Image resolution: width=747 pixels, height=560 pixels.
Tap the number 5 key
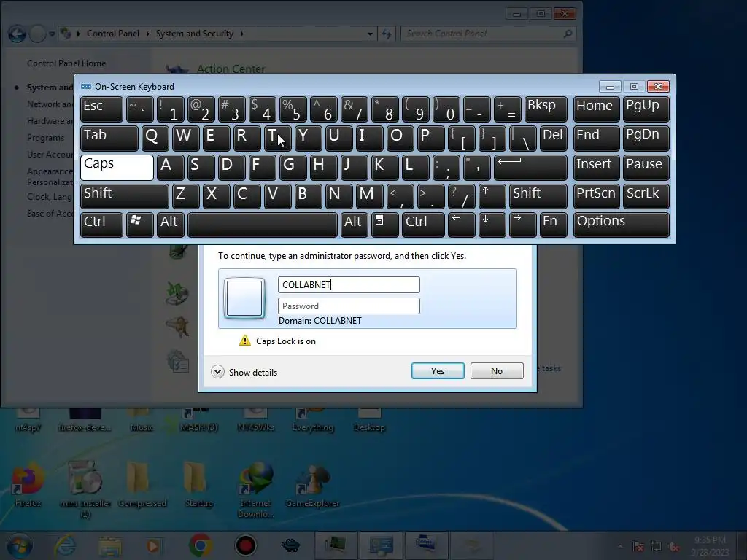[x=293, y=109]
